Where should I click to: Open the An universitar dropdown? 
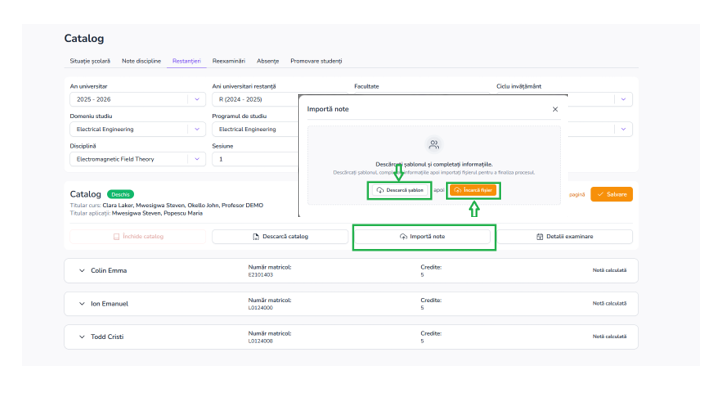138,99
